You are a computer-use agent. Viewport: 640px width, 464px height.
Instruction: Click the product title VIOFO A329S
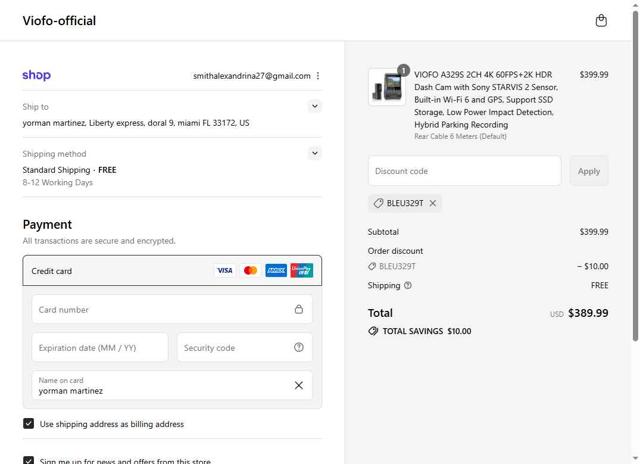pyautogui.click(x=486, y=100)
